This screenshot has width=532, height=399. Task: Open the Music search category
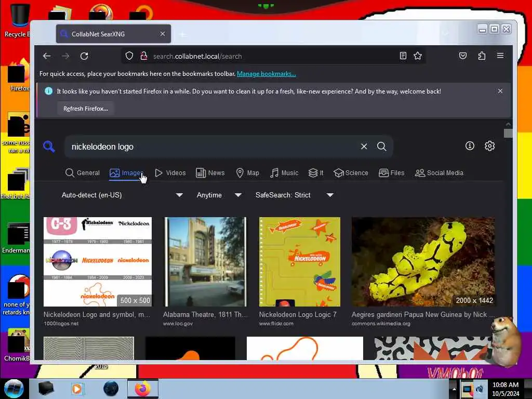(284, 172)
